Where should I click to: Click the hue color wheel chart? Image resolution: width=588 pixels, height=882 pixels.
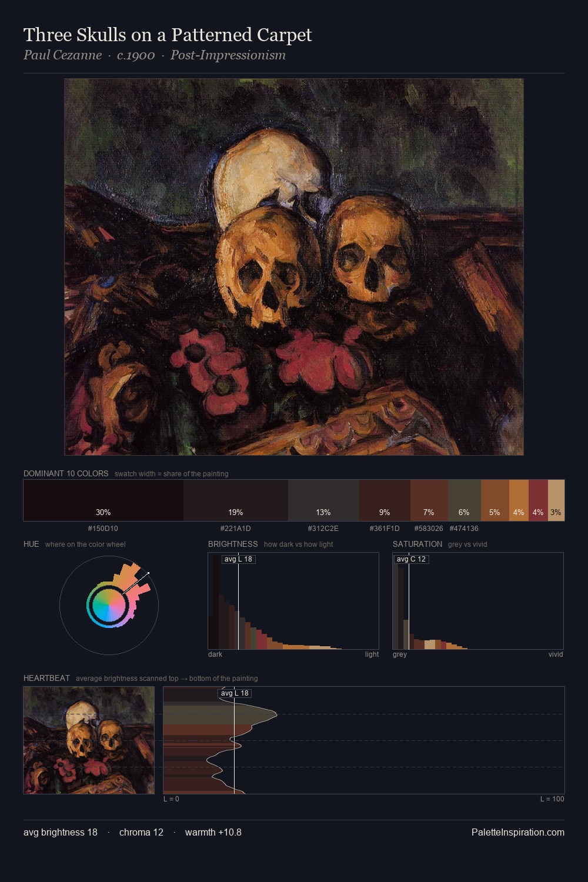point(109,604)
